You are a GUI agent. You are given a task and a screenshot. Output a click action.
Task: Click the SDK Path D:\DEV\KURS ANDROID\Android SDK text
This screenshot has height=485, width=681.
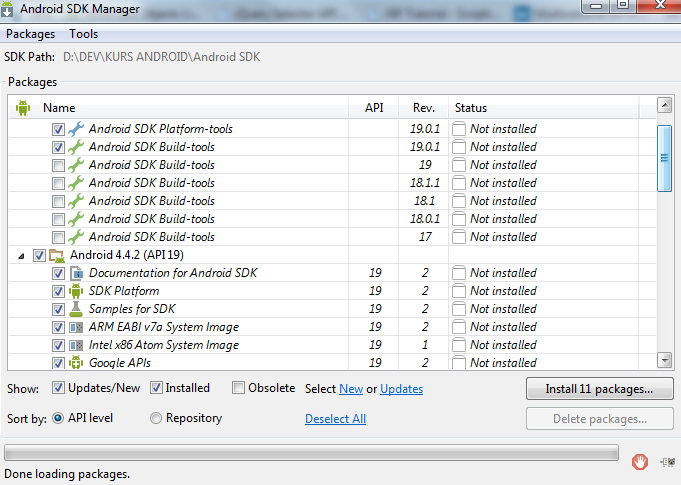162,57
